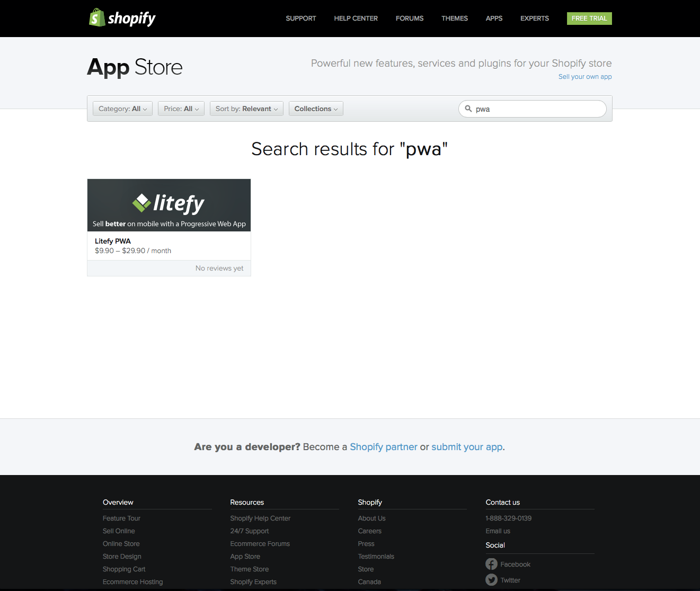Go to Forums in top navigation
Viewport: 700px width, 591px height.
pos(410,19)
